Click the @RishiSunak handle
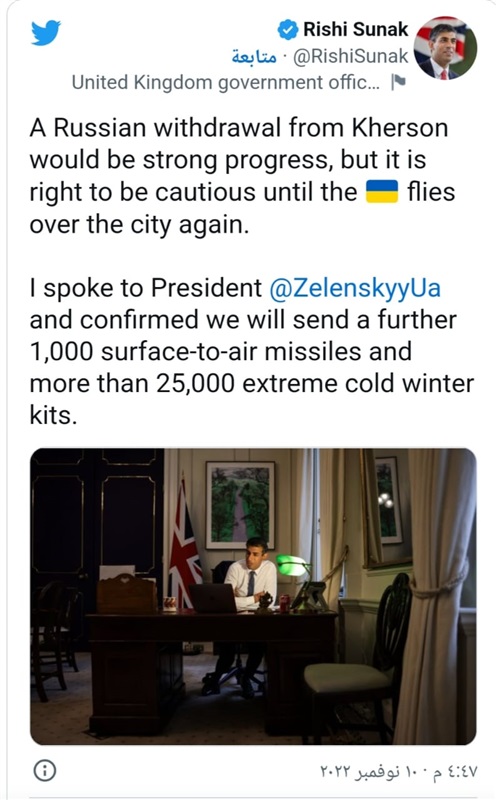Screen dimensions: 496x800 click(x=351, y=57)
